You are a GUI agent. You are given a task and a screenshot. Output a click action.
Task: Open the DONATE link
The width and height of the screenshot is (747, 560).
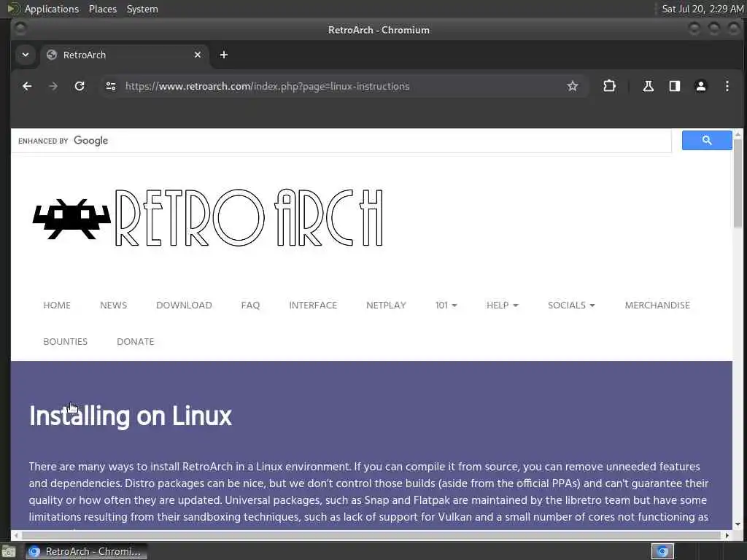(x=135, y=341)
